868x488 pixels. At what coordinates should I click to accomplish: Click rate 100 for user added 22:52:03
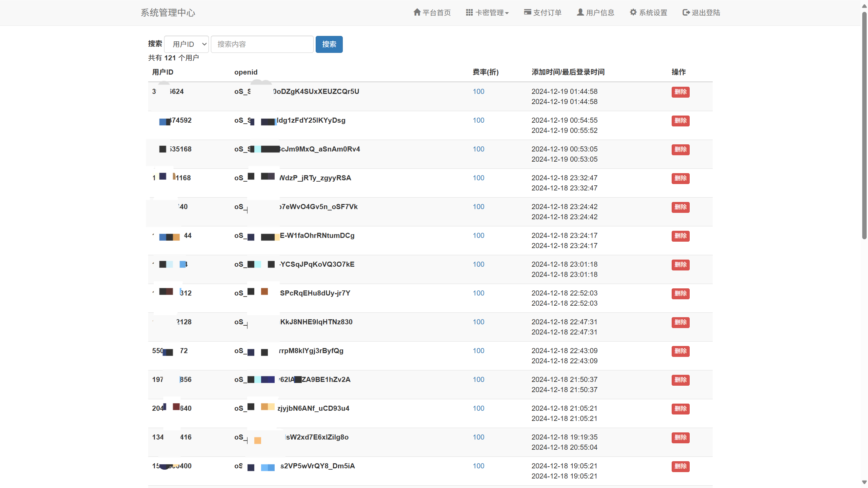pos(478,293)
